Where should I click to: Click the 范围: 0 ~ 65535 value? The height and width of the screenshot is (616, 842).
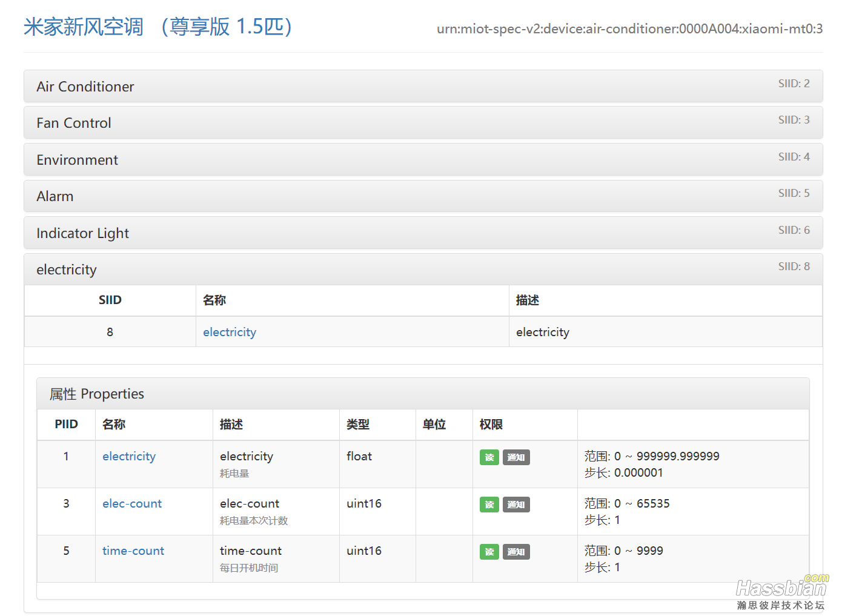coord(627,503)
